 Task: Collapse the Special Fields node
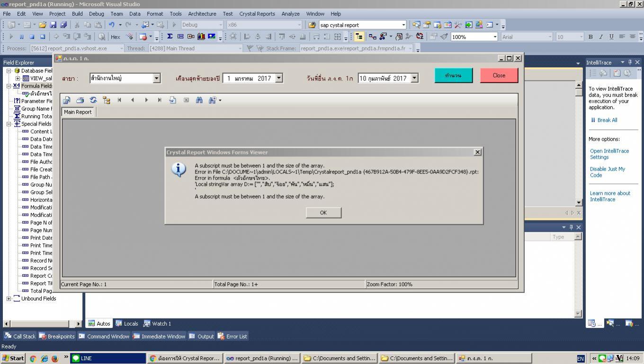(x=9, y=124)
